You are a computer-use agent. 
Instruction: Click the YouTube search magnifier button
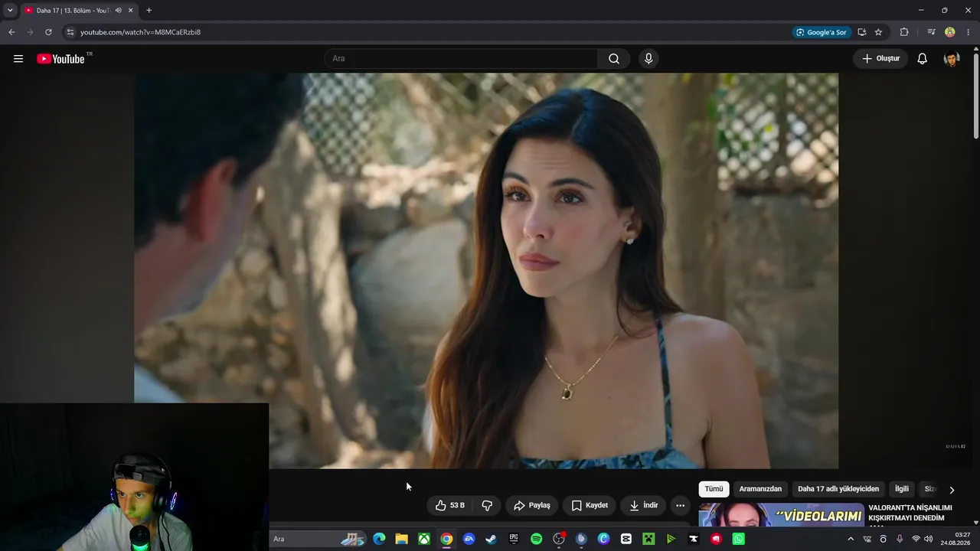click(614, 59)
